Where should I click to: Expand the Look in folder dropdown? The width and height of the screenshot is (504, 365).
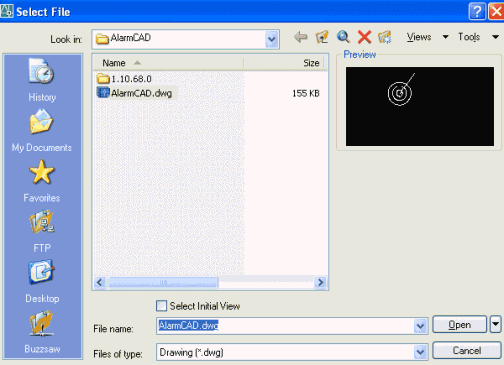tap(272, 39)
